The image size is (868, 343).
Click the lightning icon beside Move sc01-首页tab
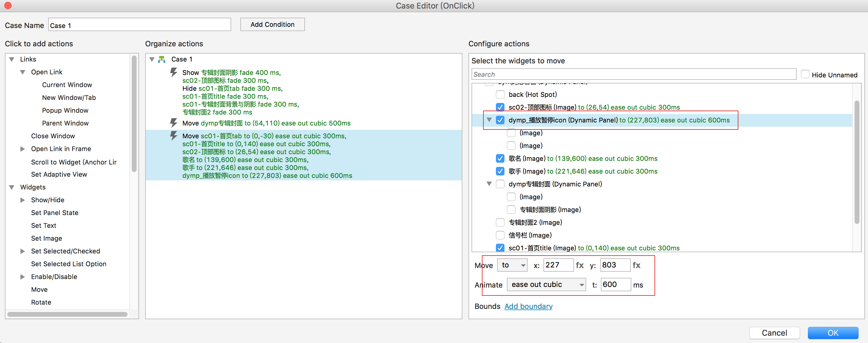point(174,136)
